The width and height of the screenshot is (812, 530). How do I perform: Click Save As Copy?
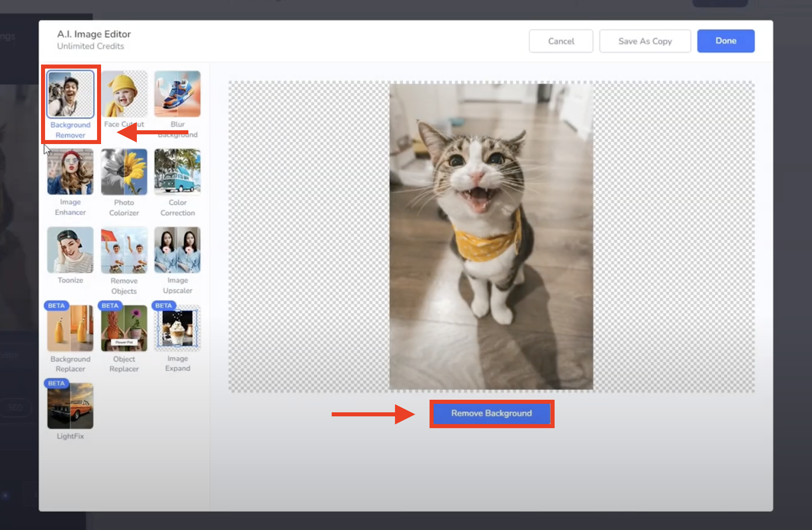[x=645, y=41]
